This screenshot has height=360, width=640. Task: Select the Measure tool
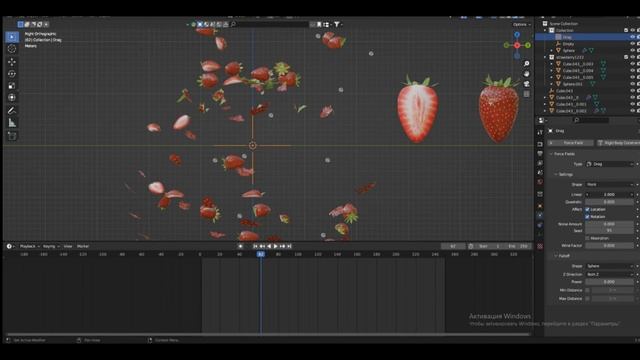coord(12,123)
